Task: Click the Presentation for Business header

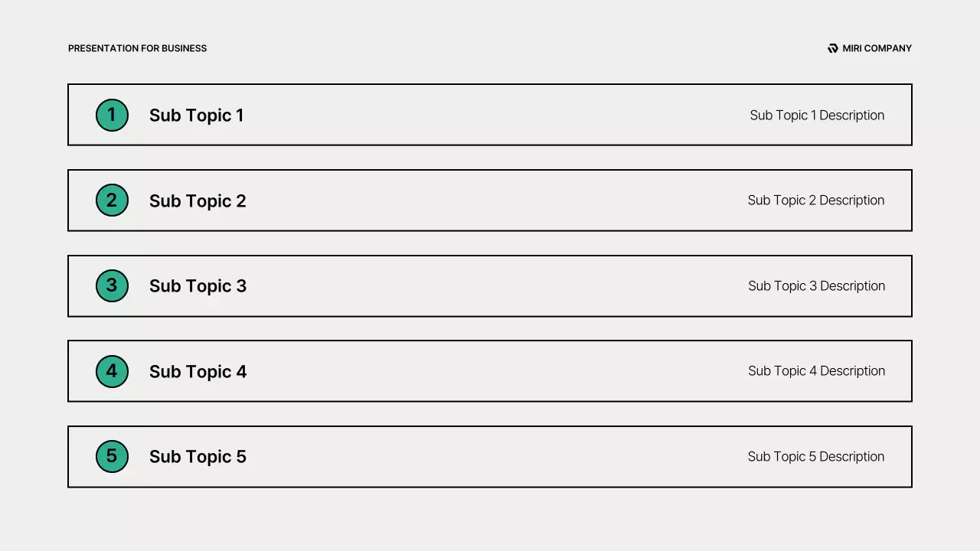Action: tap(137, 48)
